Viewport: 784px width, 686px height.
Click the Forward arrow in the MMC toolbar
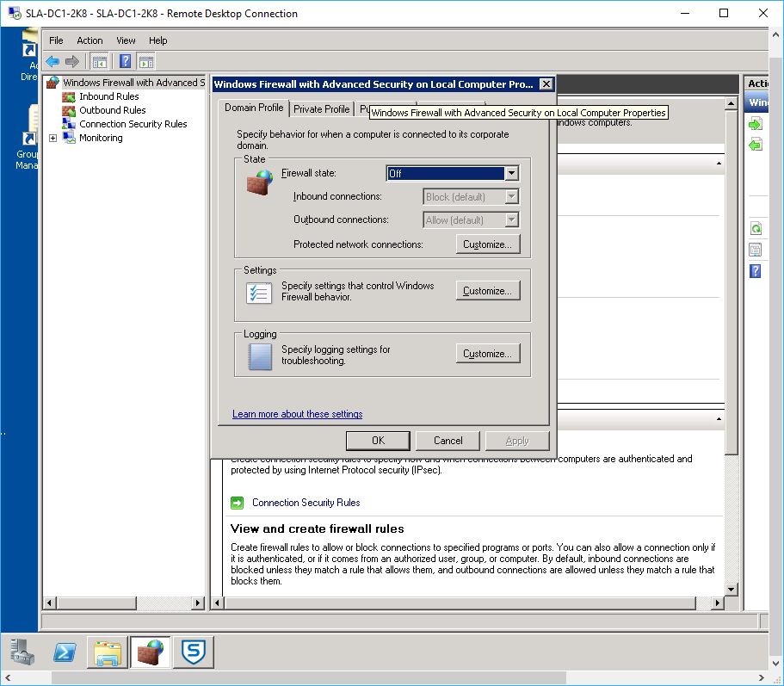(72, 61)
